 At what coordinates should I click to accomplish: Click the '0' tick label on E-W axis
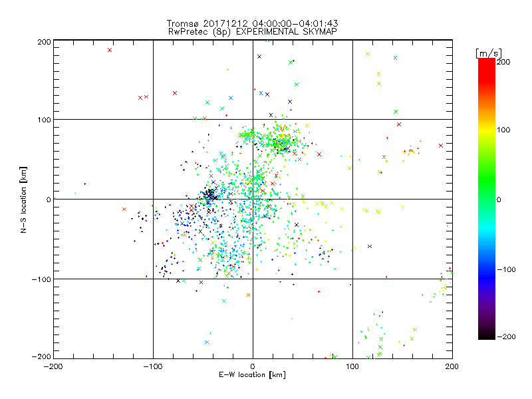(253, 367)
